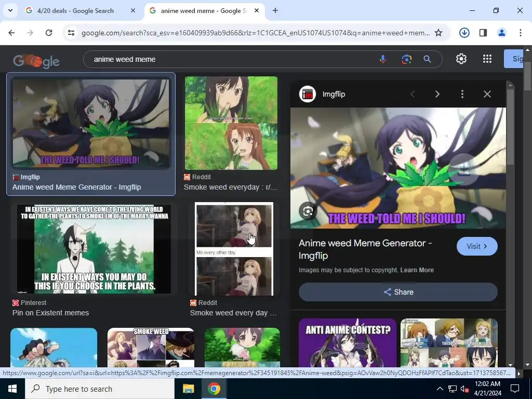This screenshot has height=399, width=532.
Task: Open the ANTI ANIME CONTEST related image
Action: point(348,343)
